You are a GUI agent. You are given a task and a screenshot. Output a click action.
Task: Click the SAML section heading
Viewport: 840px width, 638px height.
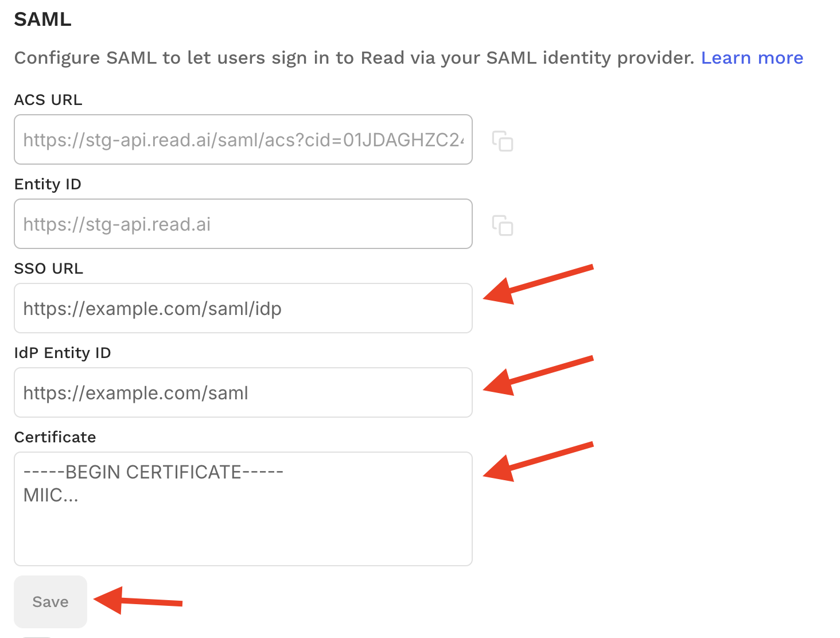[43, 20]
